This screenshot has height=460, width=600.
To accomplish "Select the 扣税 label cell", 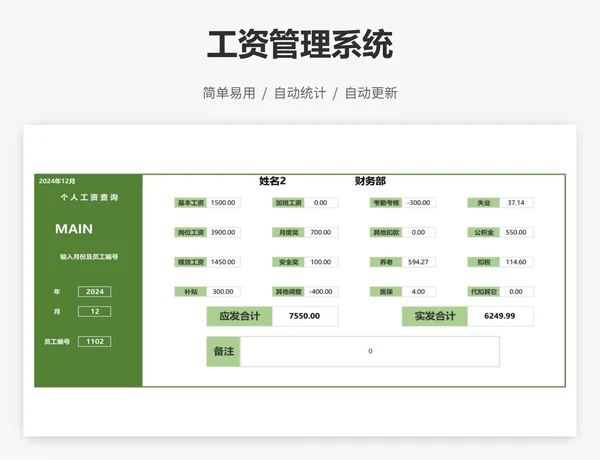I will coord(483,262).
